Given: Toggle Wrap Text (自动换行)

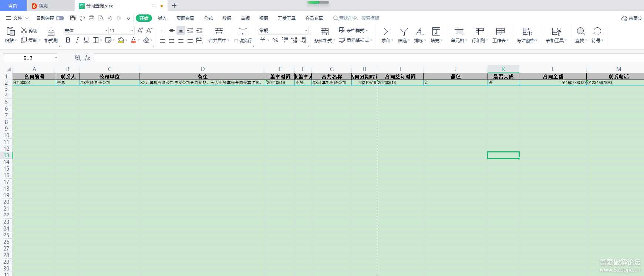Looking at the screenshot, I should click(x=243, y=32).
